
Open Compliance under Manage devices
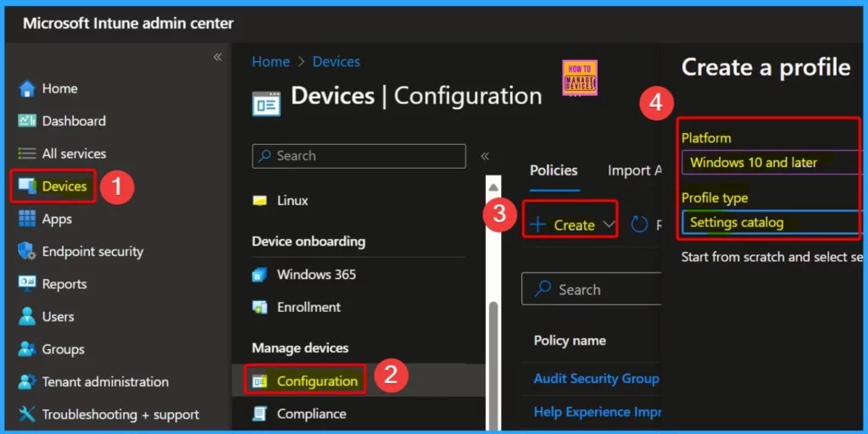click(299, 414)
